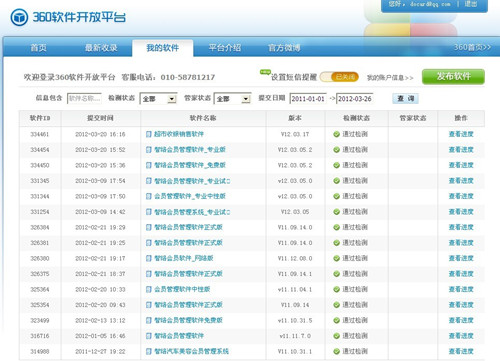Image resolution: width=500 pixels, height=361 pixels.
Task: Click the 软件ID column header
Action: (40, 118)
